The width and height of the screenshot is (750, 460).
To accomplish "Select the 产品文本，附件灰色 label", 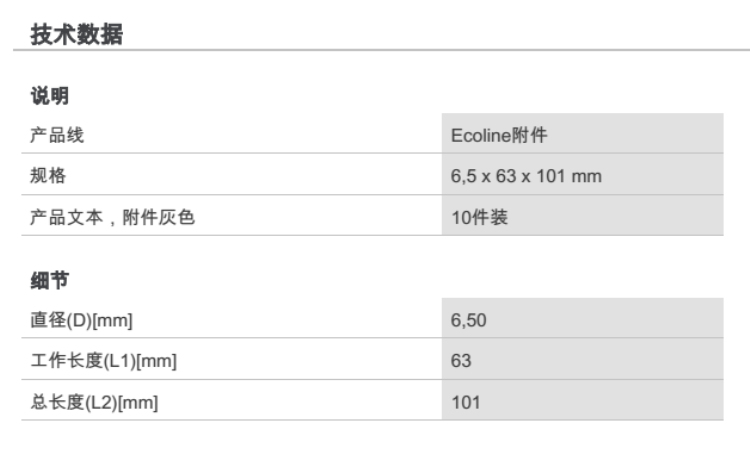I will [110, 217].
